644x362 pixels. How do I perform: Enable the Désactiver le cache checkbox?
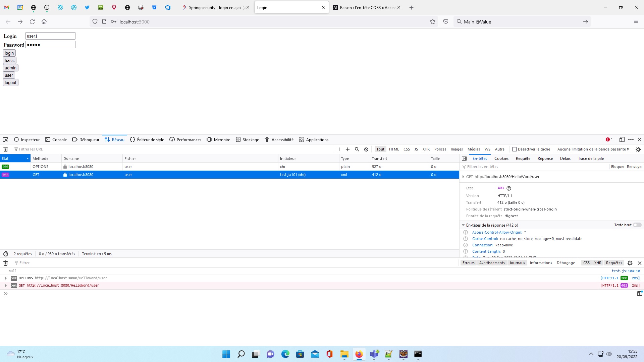click(x=514, y=149)
